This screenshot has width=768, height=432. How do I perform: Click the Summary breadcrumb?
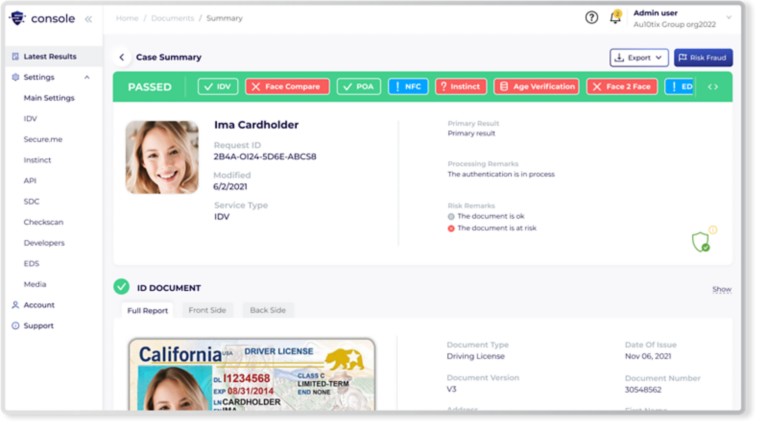coord(224,18)
